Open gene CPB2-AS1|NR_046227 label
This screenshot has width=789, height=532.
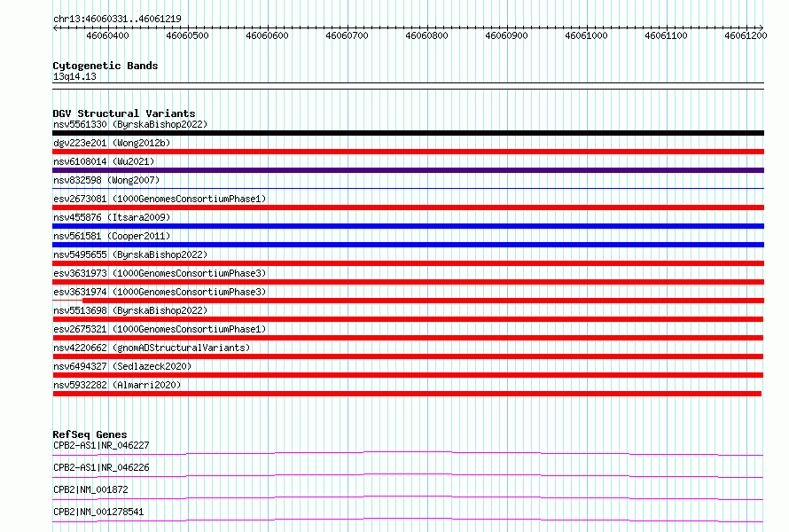[x=101, y=445]
